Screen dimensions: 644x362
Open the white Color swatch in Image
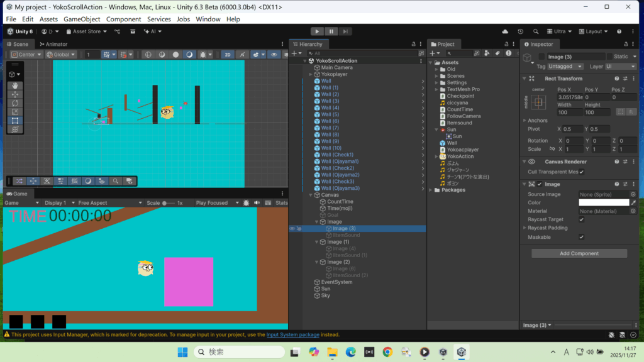click(x=604, y=203)
